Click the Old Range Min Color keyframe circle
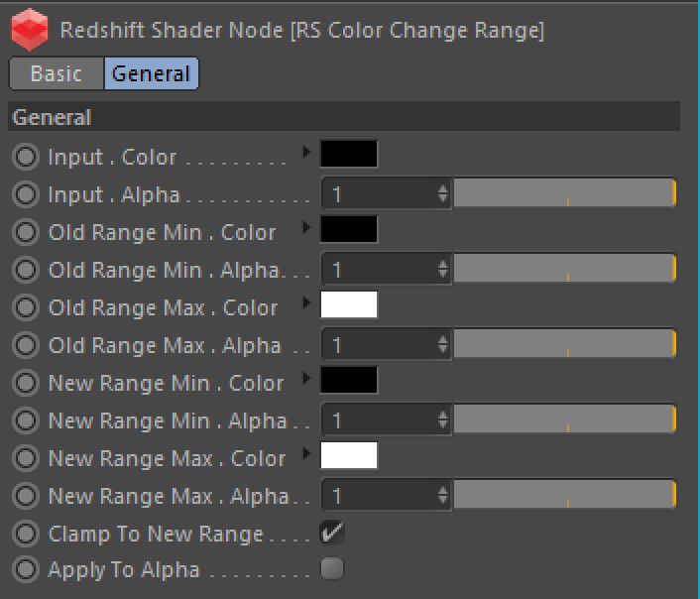This screenshot has width=700, height=599. point(26,232)
